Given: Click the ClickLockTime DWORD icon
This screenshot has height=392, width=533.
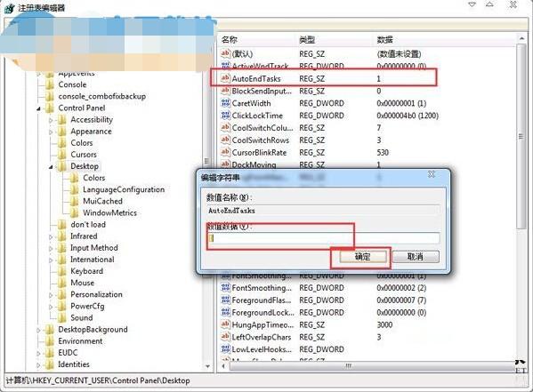Looking at the screenshot, I should click(225, 116).
